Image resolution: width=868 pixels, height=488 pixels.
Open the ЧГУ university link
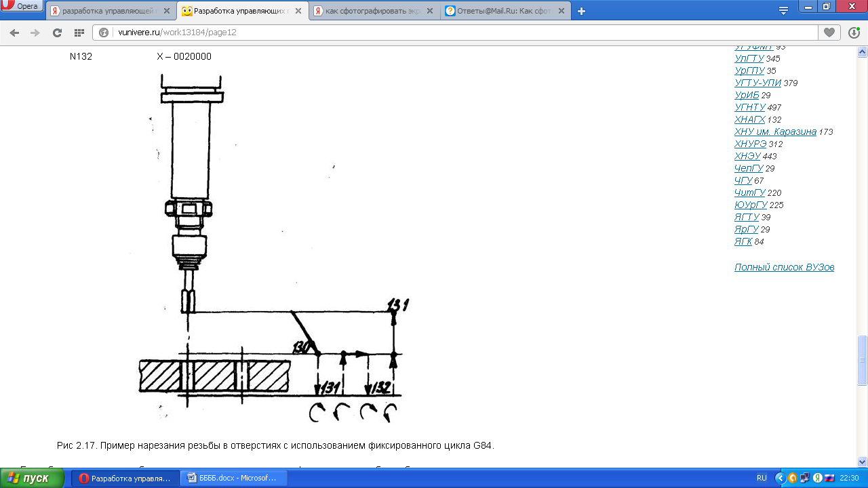(x=743, y=181)
